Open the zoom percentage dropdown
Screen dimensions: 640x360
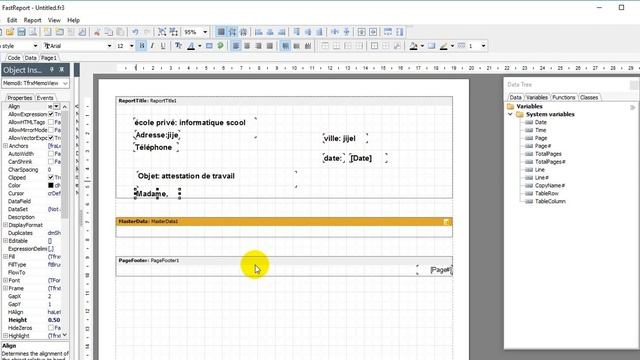pos(205,32)
